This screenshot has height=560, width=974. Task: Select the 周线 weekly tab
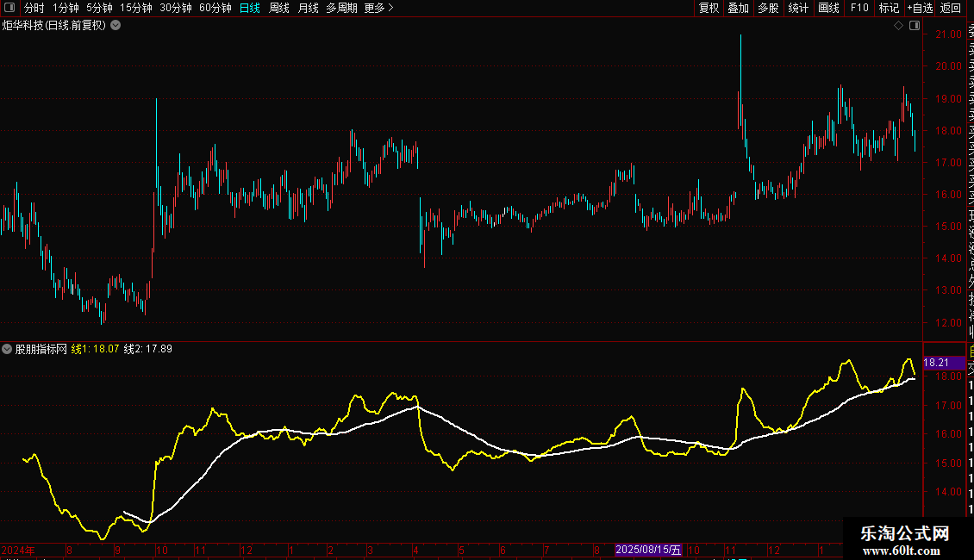pyautogui.click(x=279, y=8)
